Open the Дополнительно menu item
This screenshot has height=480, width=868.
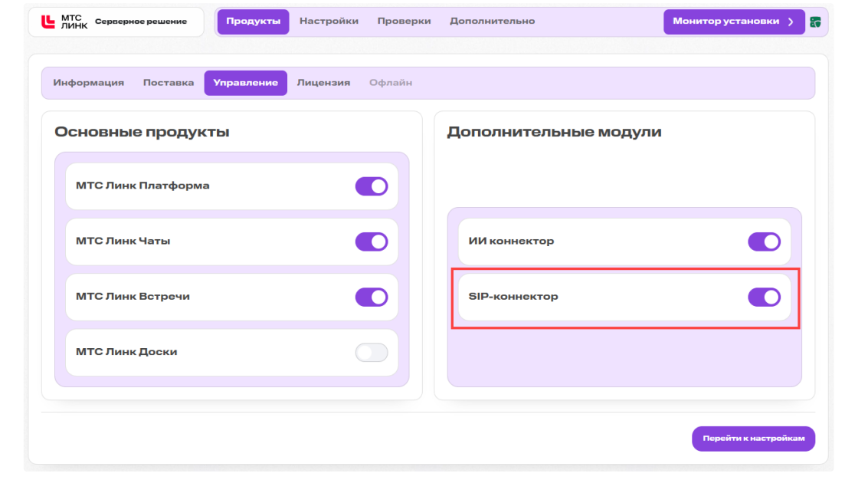[492, 21]
